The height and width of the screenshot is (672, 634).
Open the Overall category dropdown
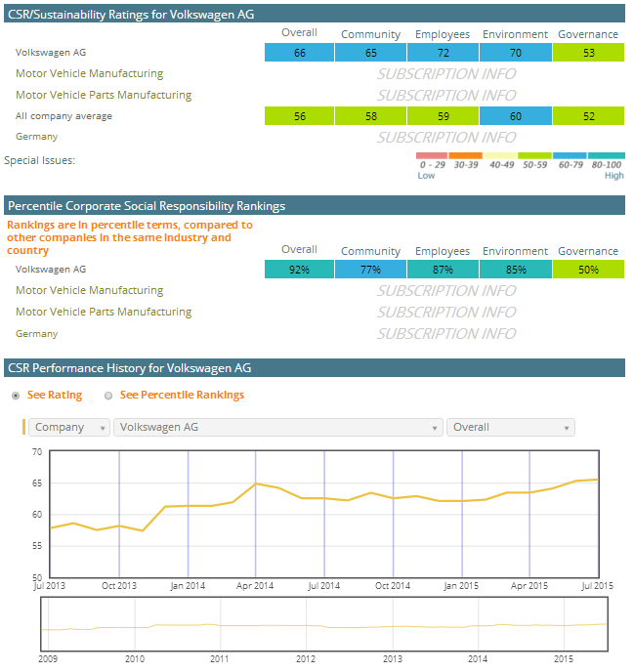pos(511,427)
